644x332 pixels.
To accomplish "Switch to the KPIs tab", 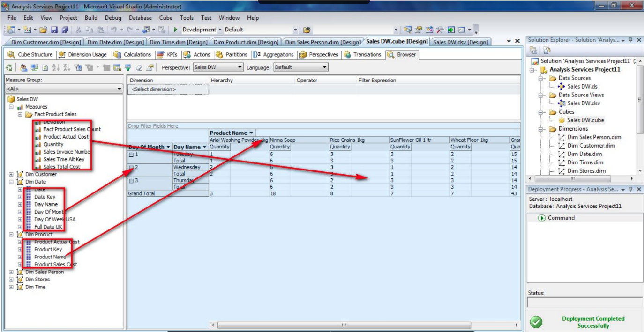I will tap(167, 54).
